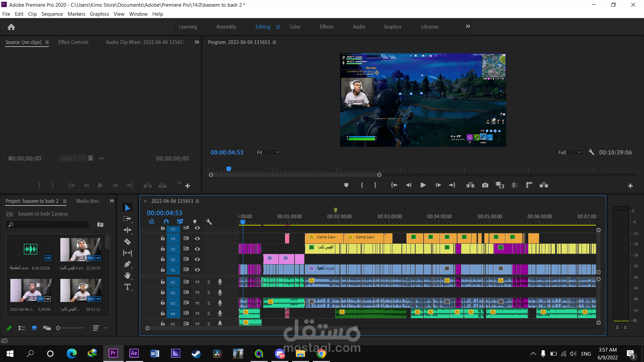Open the timeline sequence panel menu
Screen dimensions: 644x362
pos(197,201)
